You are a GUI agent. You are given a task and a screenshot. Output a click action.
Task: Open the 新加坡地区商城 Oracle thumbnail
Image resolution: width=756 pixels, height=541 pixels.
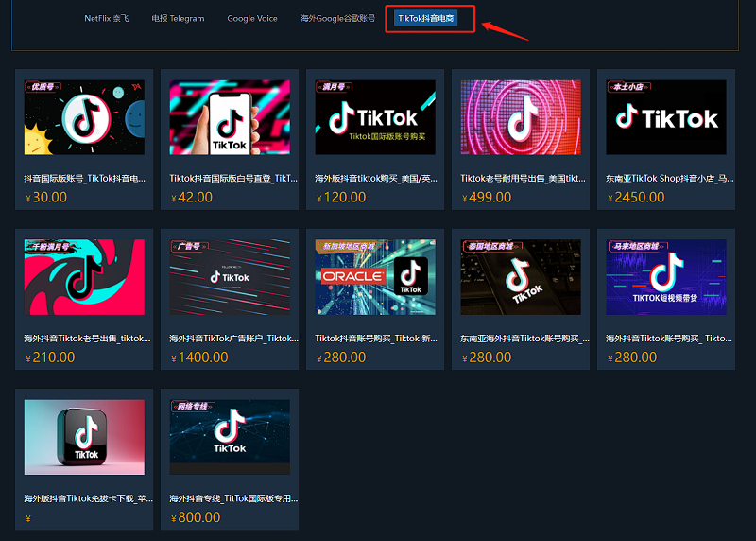tap(375, 277)
